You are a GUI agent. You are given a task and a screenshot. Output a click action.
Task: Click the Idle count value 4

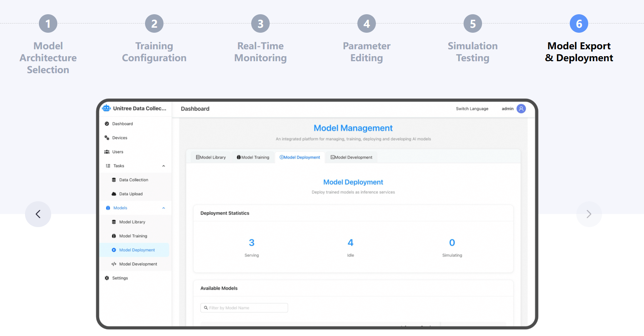tap(350, 243)
